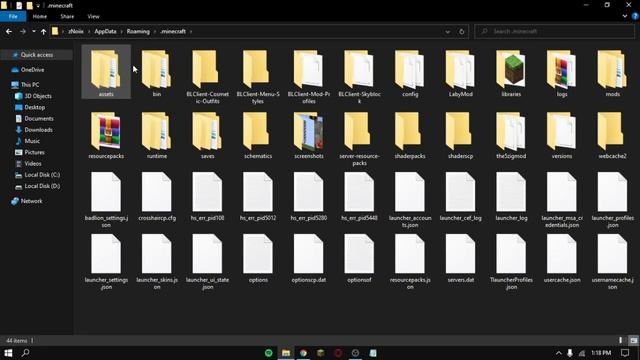The image size is (640, 360).
Task: Select the webcache2 folder
Action: click(x=612, y=135)
